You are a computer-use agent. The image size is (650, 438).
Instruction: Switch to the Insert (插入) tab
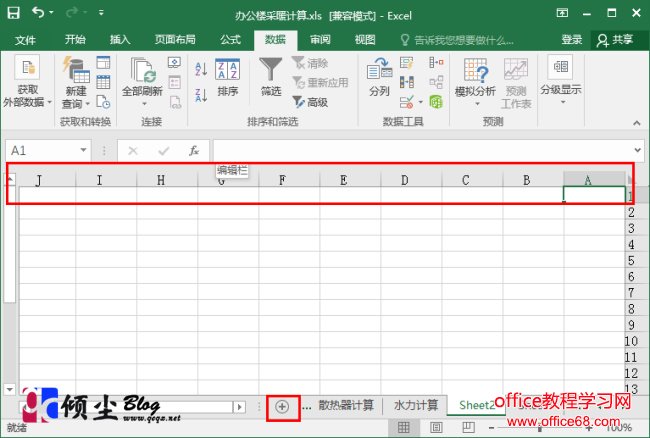coord(120,40)
